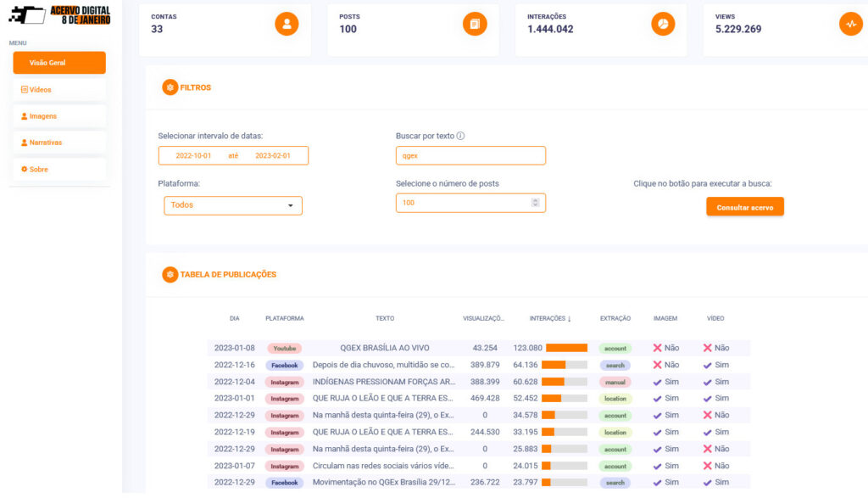
Task: Open the Plataforma dropdown set to Todos
Action: [x=233, y=205]
